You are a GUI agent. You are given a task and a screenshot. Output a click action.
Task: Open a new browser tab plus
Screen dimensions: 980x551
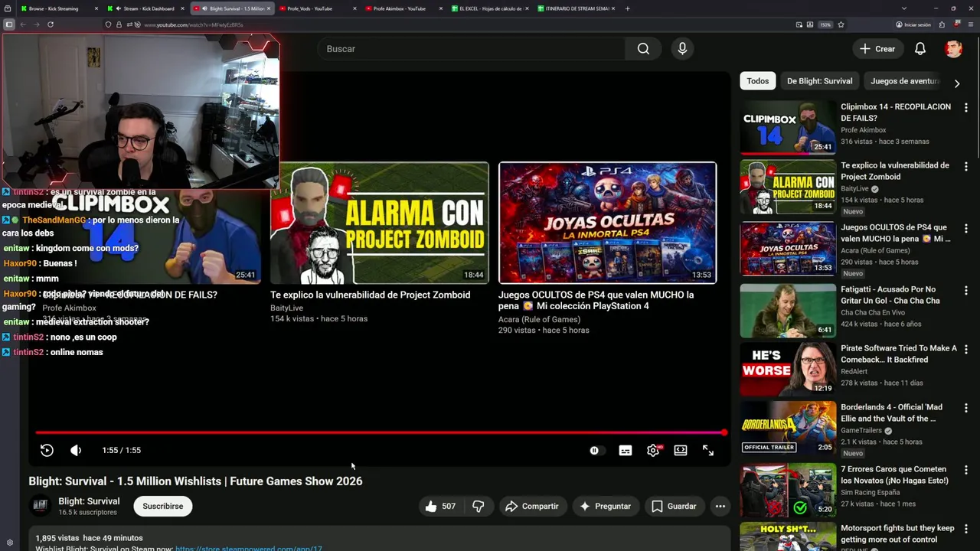pyautogui.click(x=628, y=8)
